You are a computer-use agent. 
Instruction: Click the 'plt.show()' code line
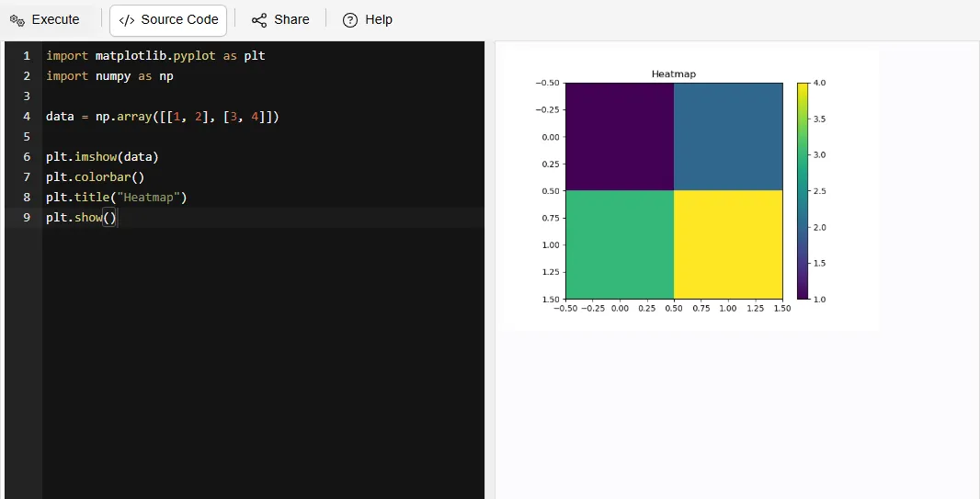coord(81,218)
